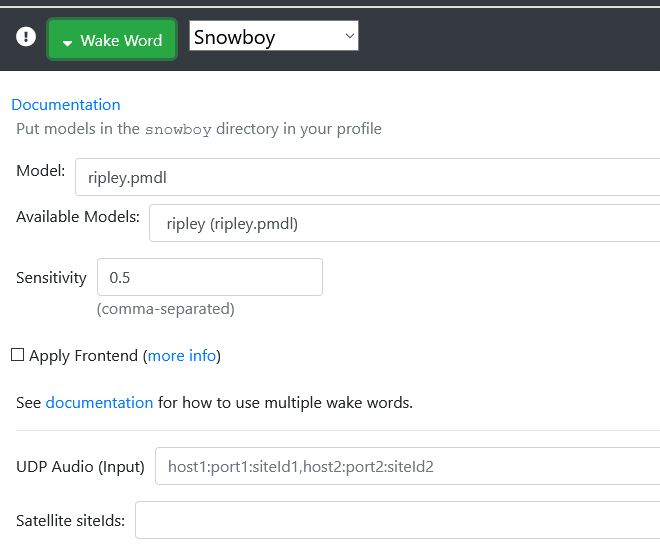Screen dimensions: 660x548
Task: Click the Model: label
Action: [41, 171]
